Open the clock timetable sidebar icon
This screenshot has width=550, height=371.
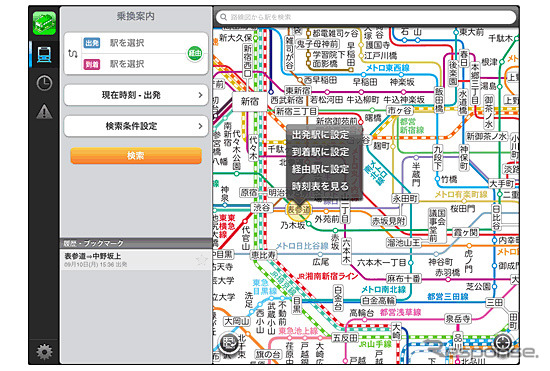click(44, 83)
